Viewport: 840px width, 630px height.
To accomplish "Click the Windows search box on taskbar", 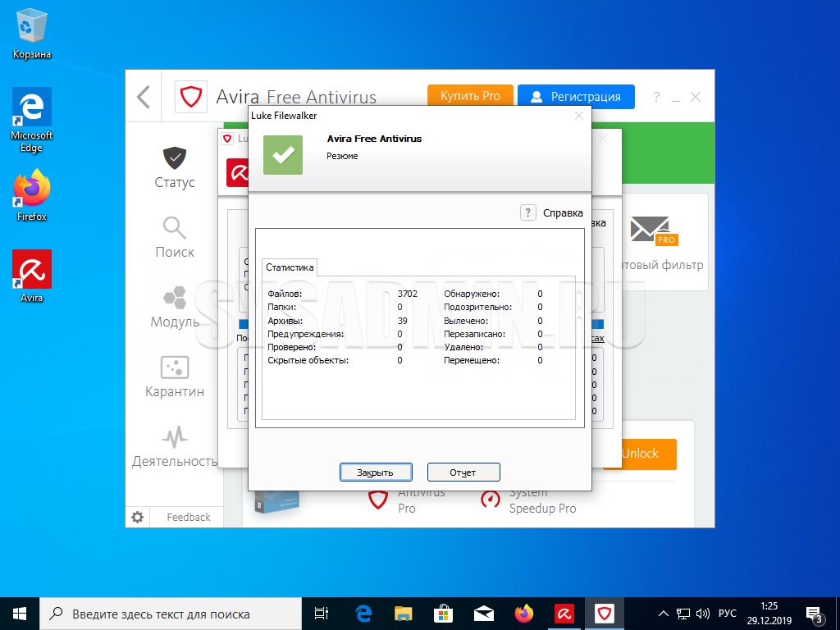I will (171, 614).
